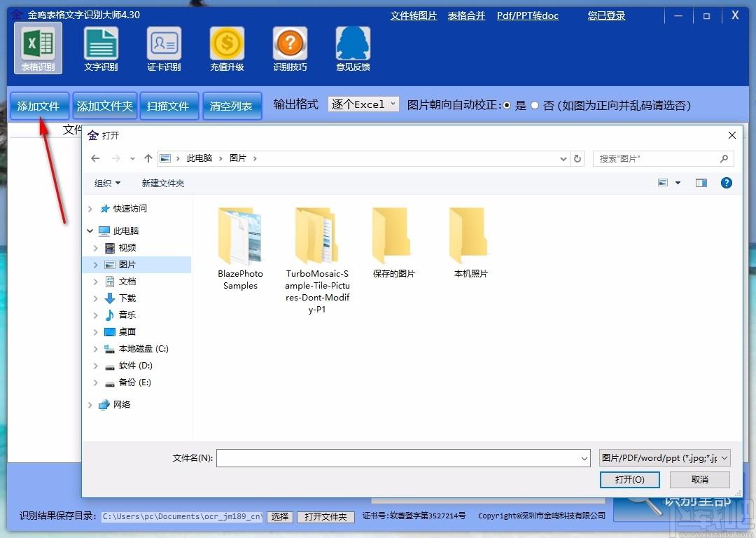Open the BlazePhoto Samples folder

coord(240,249)
